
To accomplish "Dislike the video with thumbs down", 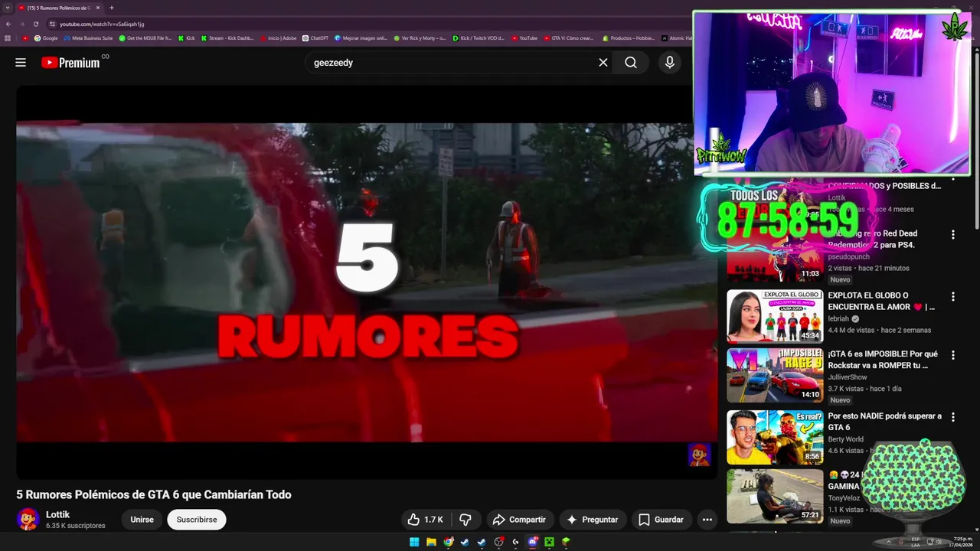I will click(465, 520).
